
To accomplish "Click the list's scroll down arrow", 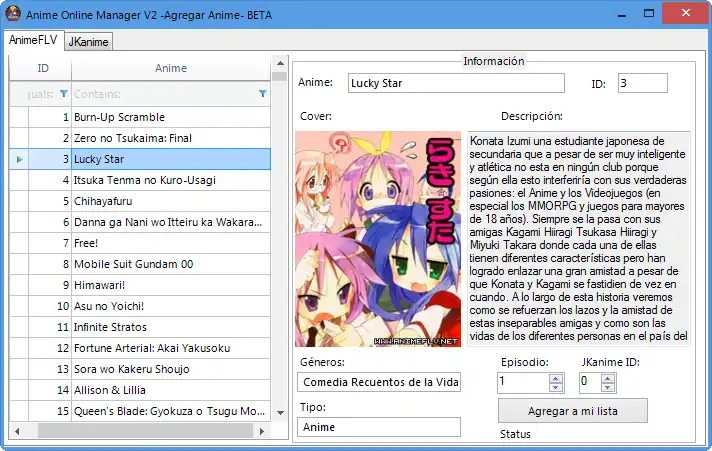I will 280,413.
